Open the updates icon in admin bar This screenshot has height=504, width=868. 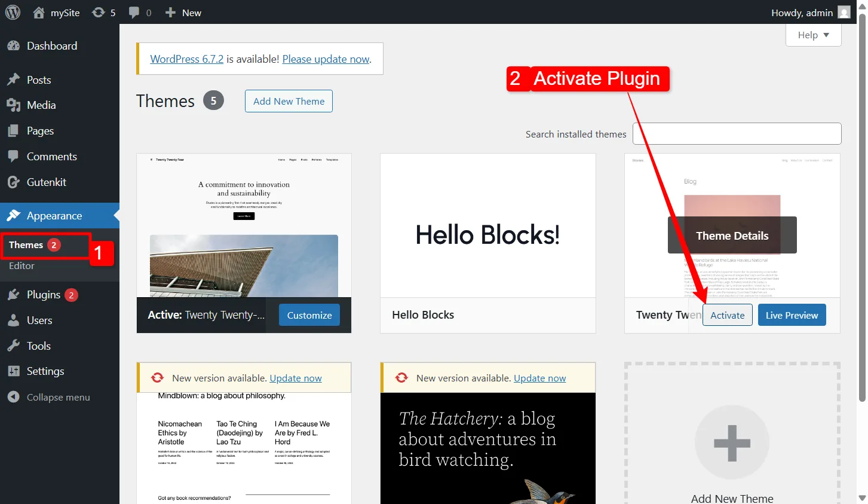[x=99, y=13]
